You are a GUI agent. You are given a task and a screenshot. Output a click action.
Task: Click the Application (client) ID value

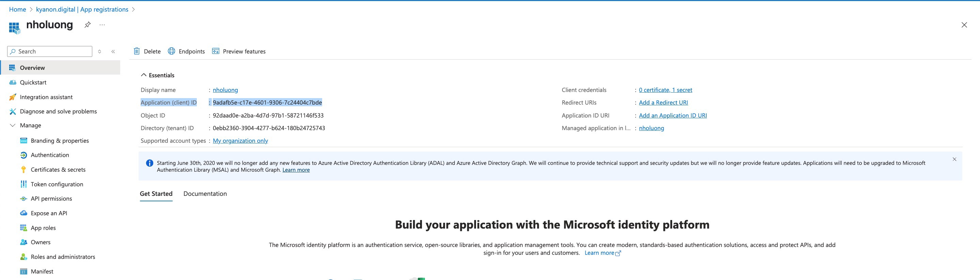[267, 103]
